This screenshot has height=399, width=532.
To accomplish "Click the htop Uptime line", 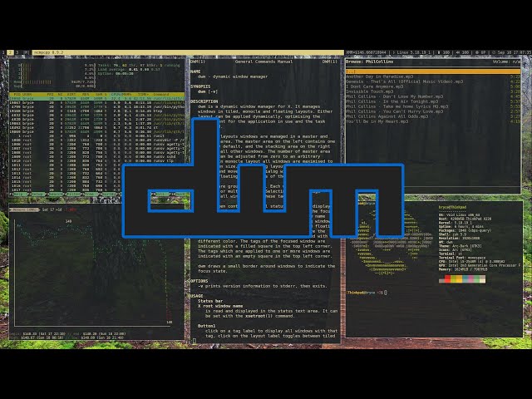I will (116, 74).
